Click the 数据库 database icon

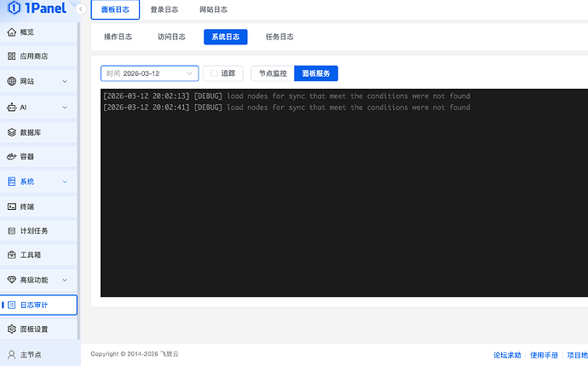[11, 132]
